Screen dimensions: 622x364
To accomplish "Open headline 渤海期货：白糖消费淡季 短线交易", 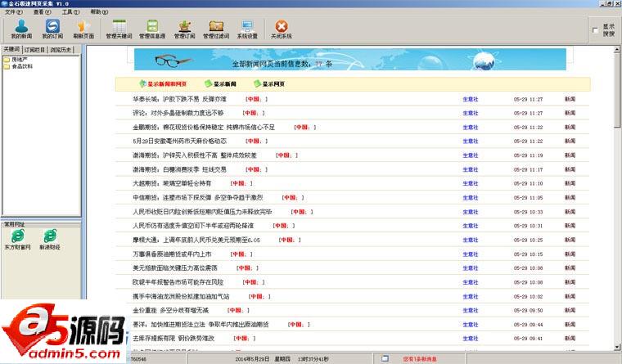I will 179,169.
